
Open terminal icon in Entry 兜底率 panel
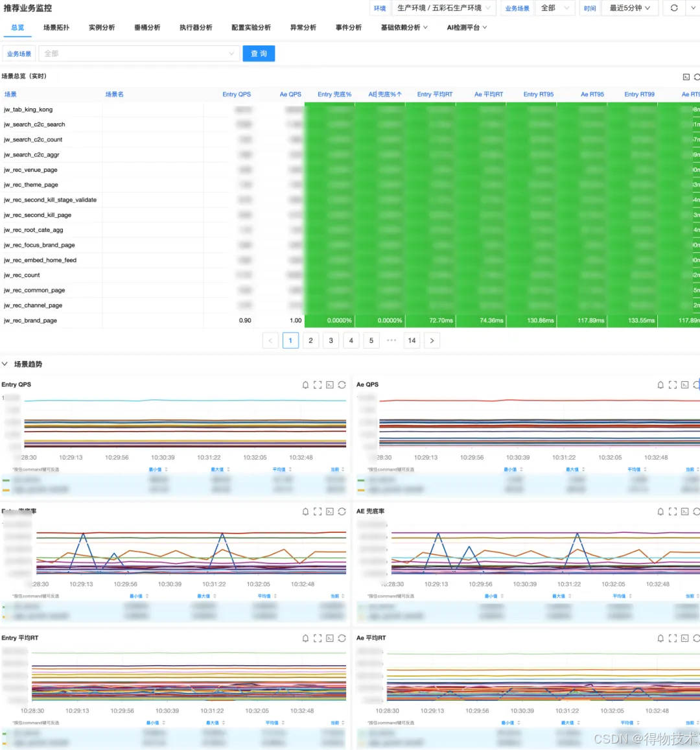coord(330,512)
